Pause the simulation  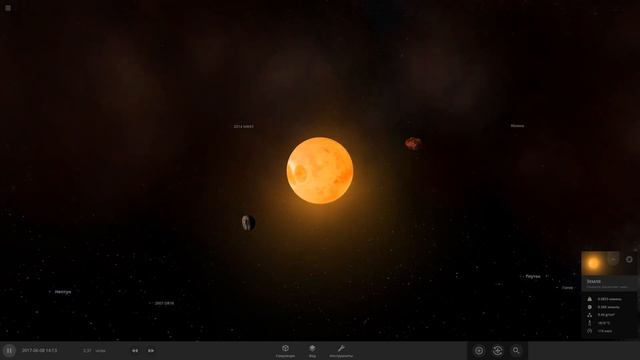(x=9, y=351)
